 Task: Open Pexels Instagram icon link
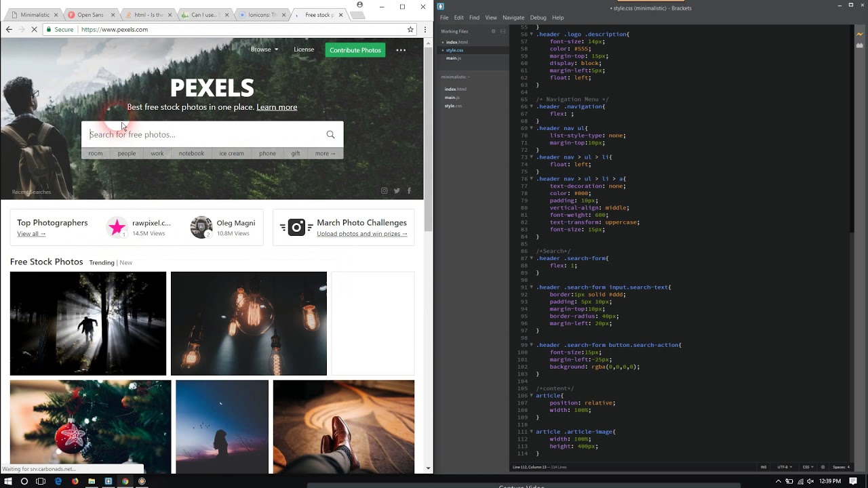coord(384,190)
